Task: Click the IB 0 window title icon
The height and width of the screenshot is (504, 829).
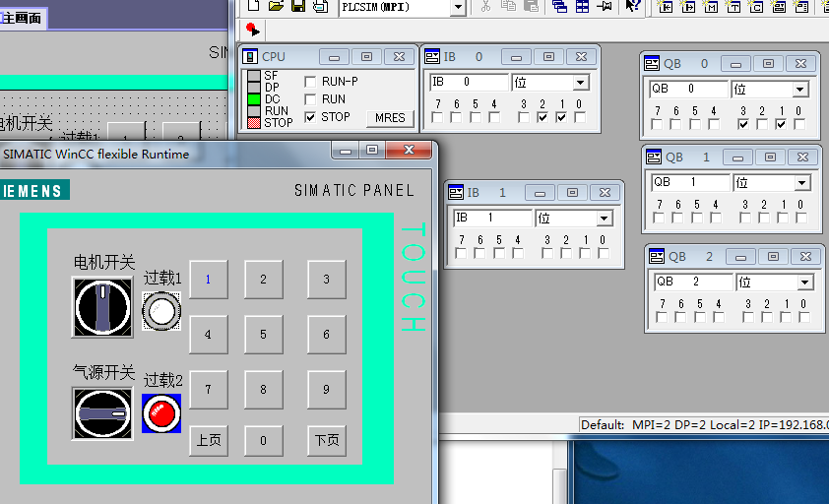Action: 432,56
